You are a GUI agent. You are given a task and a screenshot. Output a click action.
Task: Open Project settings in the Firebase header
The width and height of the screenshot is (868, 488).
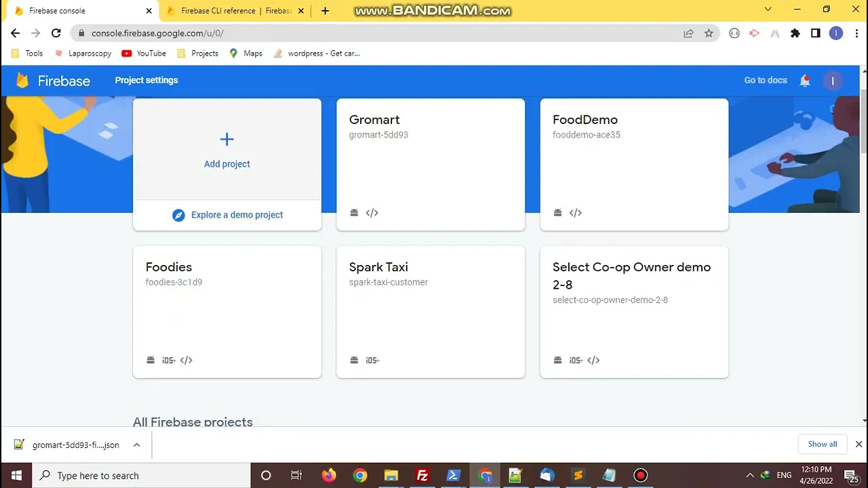pos(146,80)
